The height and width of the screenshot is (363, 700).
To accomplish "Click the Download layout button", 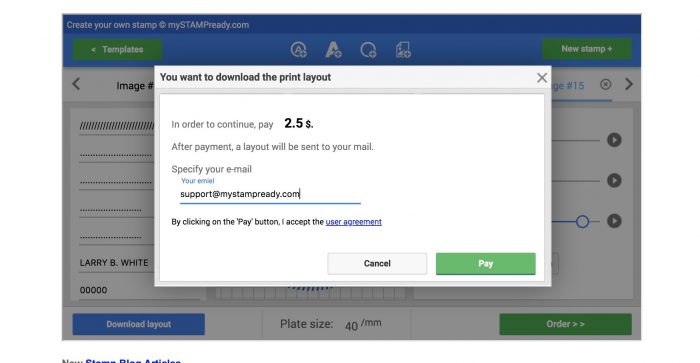I will 138,324.
